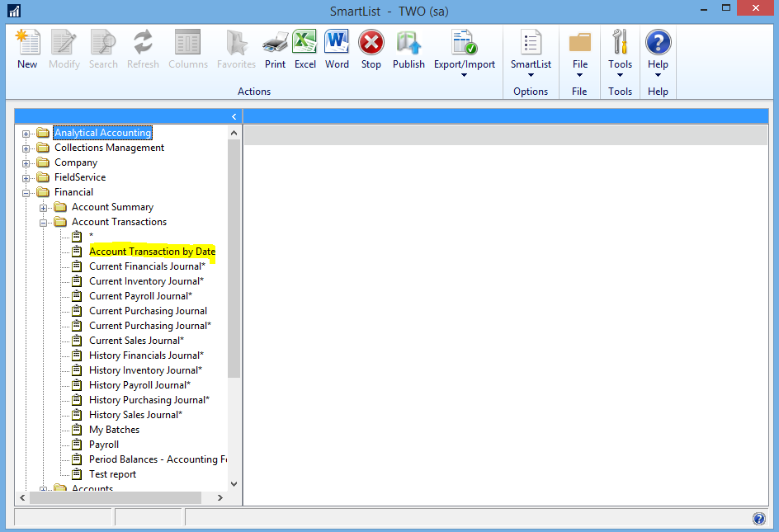Viewport: 779px width, 532px height.
Task: Click the Search magnifier icon
Action: tap(103, 42)
